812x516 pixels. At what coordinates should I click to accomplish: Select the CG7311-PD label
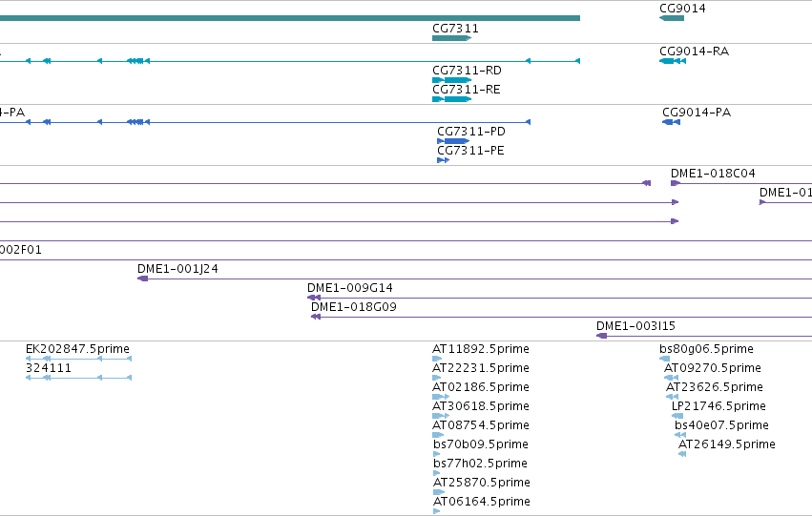tap(470, 132)
